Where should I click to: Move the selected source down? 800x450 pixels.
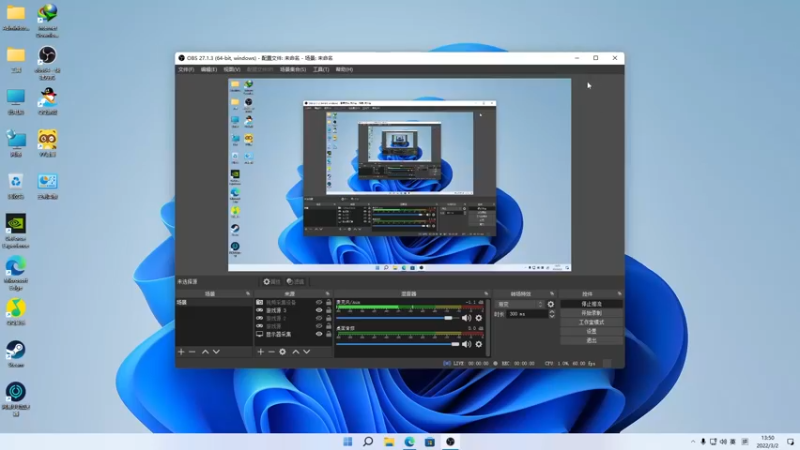click(x=307, y=352)
